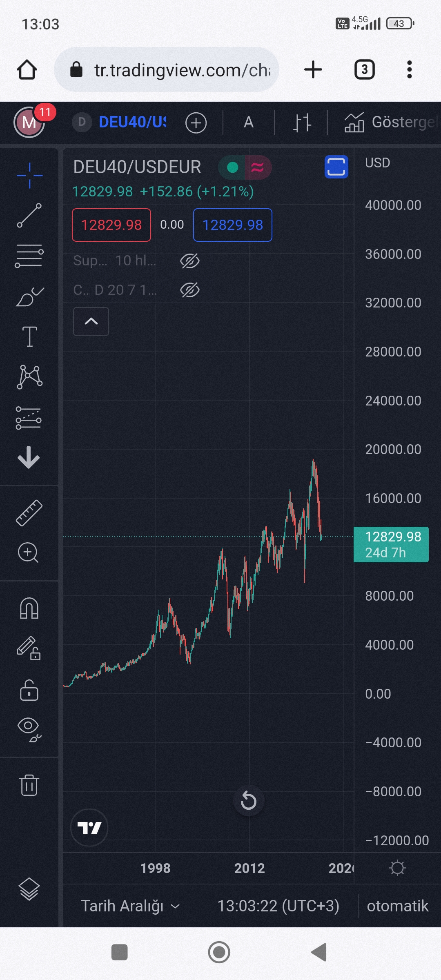Open browser tab switcher showing 3
Screen dimensions: 441x980
tap(364, 70)
